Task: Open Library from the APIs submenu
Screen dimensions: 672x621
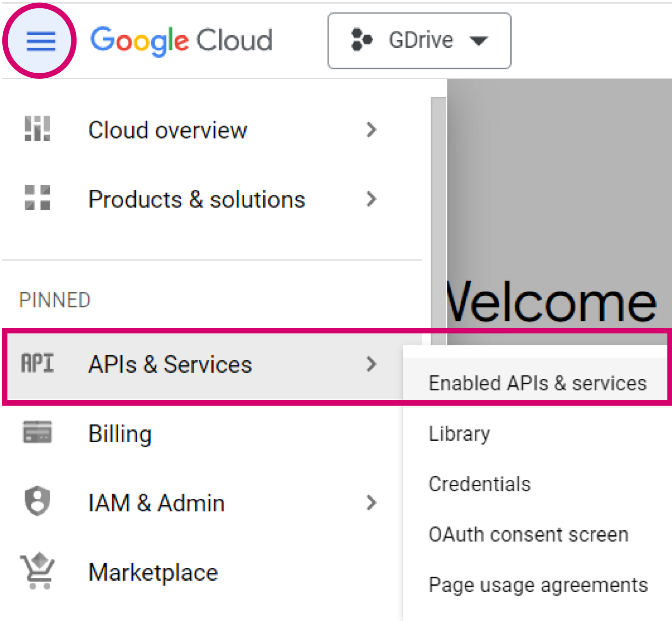Action: pyautogui.click(x=459, y=434)
